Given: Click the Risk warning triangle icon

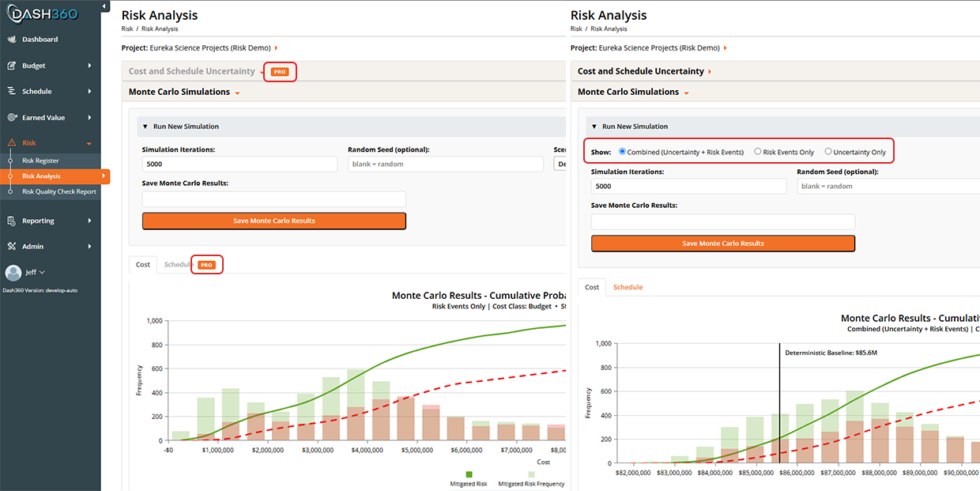Looking at the screenshot, I should [13, 143].
